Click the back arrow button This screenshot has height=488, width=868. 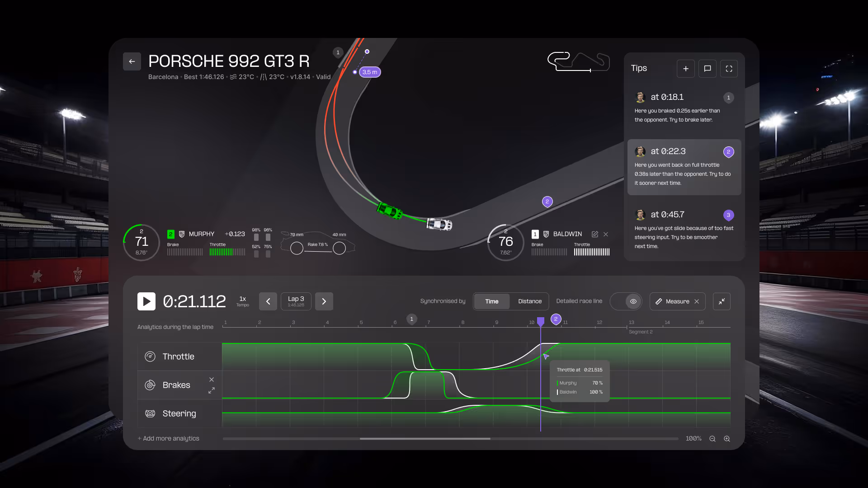(132, 61)
